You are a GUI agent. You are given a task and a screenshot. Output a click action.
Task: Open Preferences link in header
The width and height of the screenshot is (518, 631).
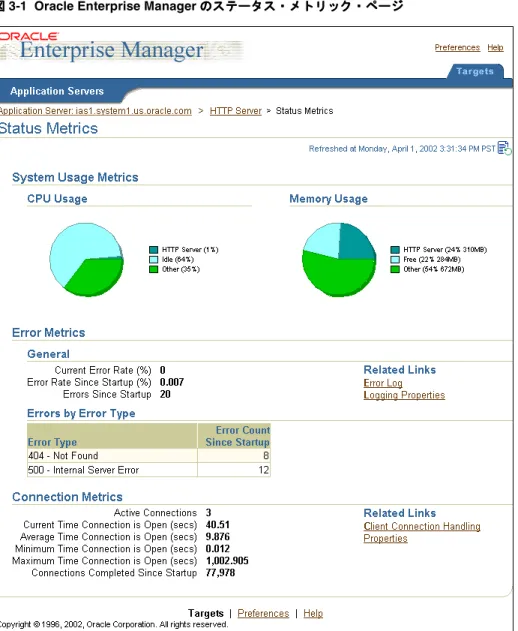click(457, 47)
